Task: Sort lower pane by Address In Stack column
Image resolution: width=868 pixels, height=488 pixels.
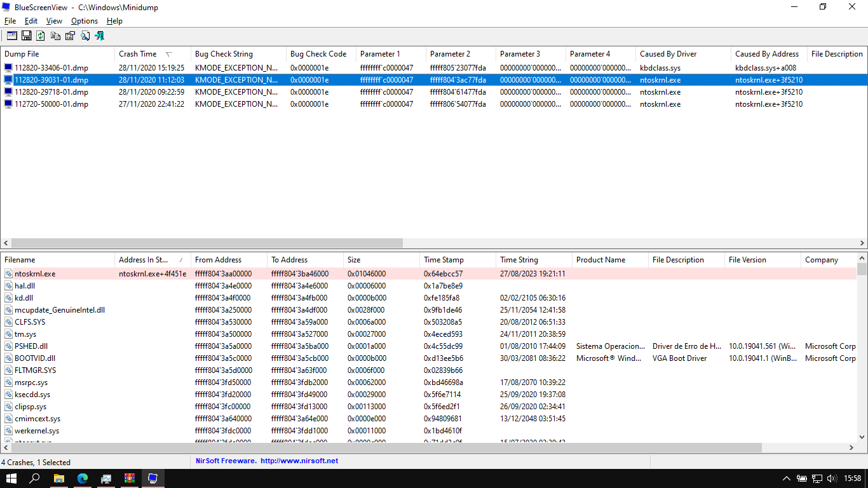Action: 153,260
